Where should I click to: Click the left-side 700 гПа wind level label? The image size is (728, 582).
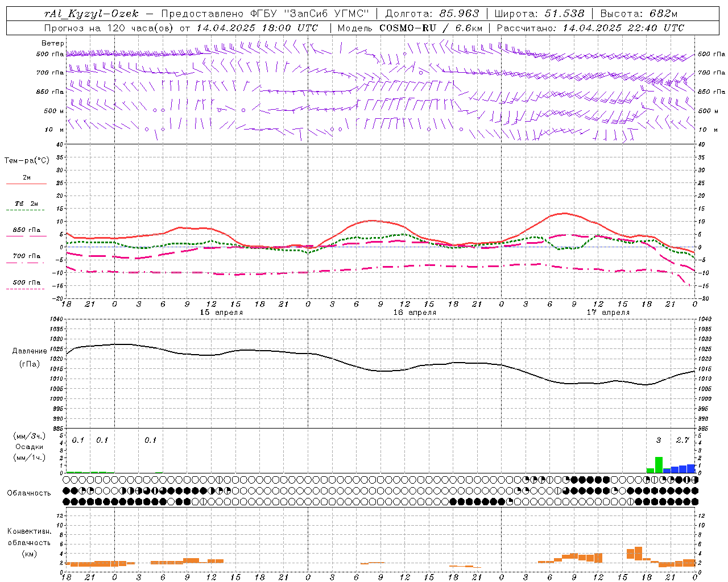pyautogui.click(x=51, y=73)
